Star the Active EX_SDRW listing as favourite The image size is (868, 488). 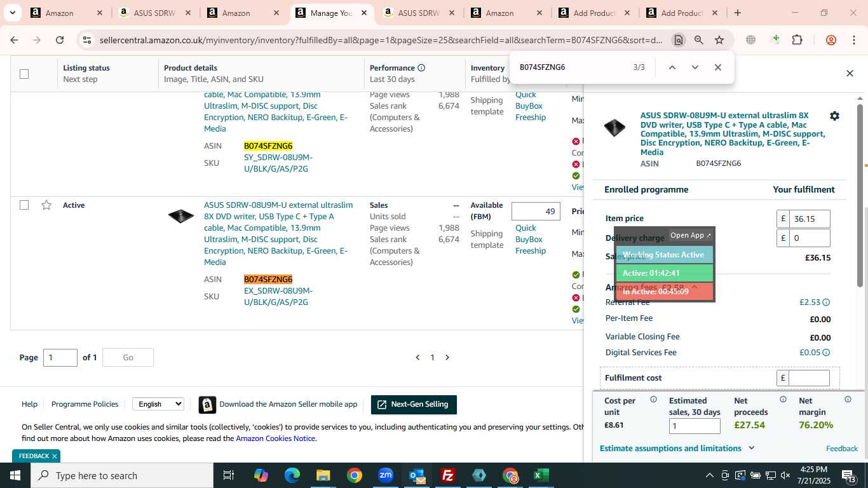click(46, 205)
